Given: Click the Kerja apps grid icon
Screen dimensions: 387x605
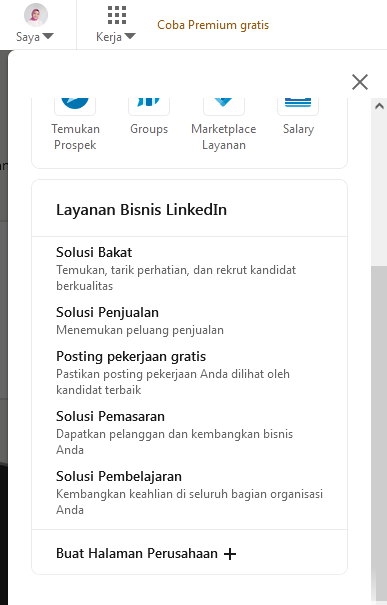Looking at the screenshot, I should click(117, 15).
